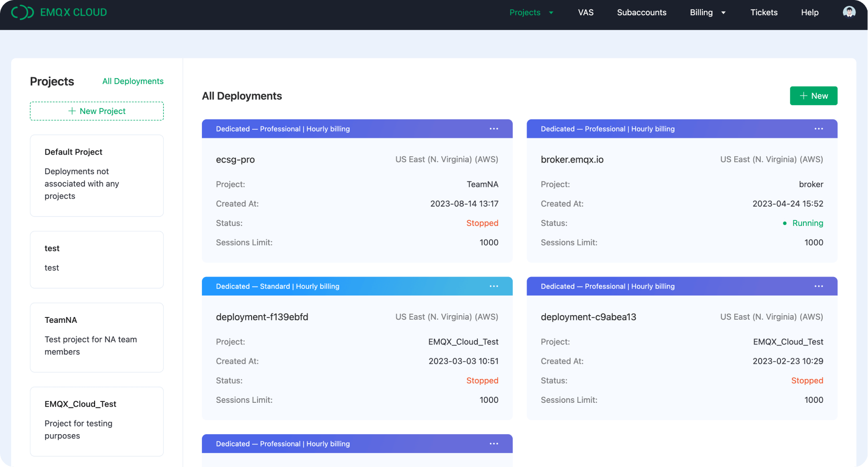Click Stopped status on deployment-f139ebfd card
868x467 pixels.
click(482, 381)
